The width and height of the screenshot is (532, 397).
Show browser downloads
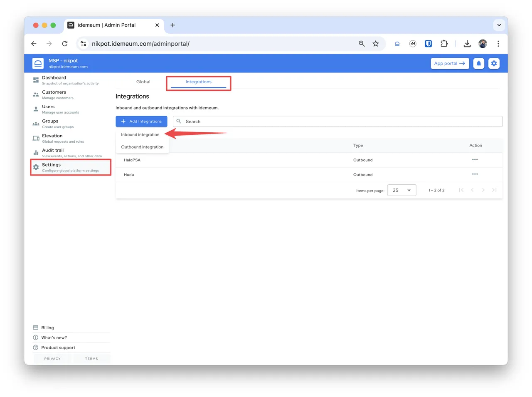pyautogui.click(x=467, y=44)
